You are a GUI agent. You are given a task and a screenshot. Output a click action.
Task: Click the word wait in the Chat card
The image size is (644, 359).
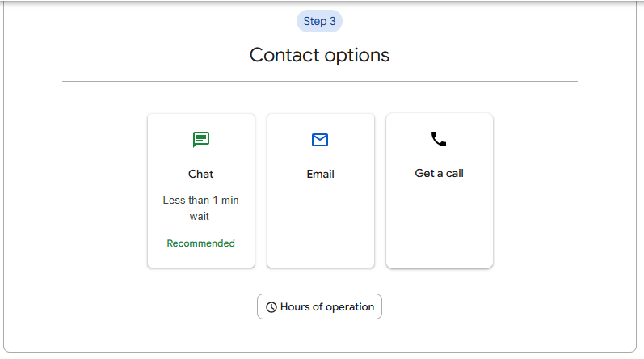[x=200, y=217]
